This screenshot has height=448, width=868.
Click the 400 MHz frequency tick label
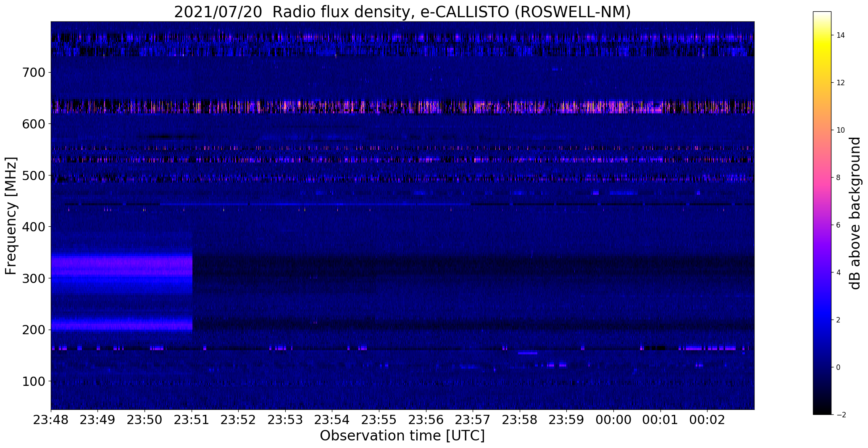pyautogui.click(x=33, y=227)
